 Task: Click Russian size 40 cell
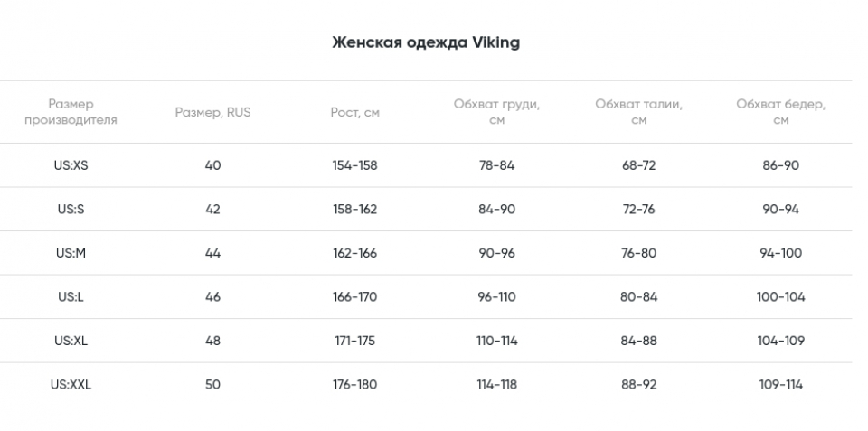[x=212, y=165]
